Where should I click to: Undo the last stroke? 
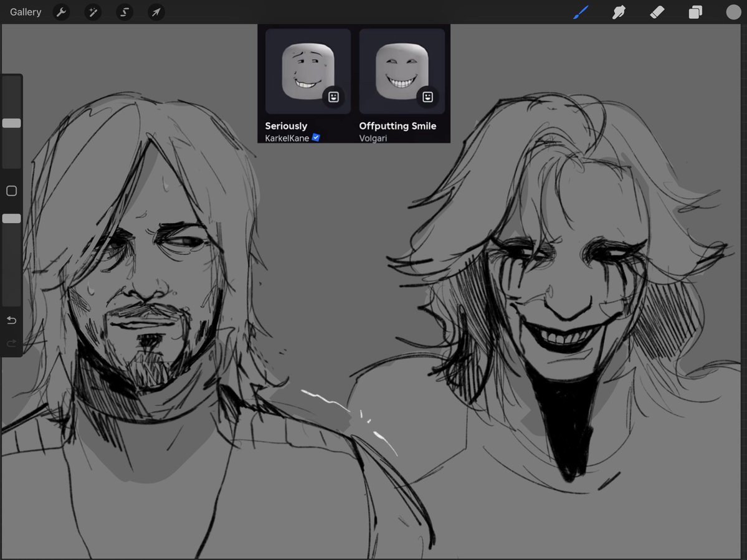click(x=11, y=320)
